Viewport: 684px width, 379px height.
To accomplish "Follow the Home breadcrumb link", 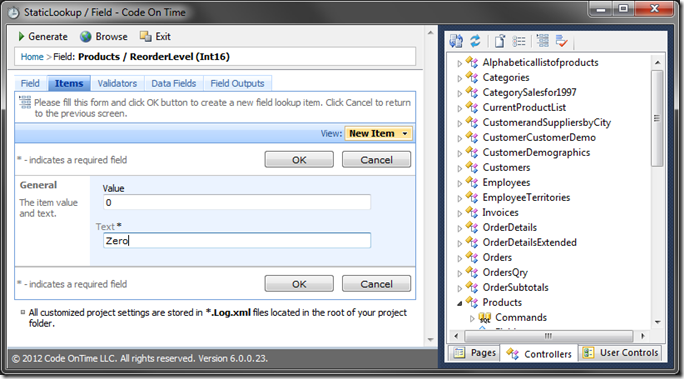I will pos(32,57).
